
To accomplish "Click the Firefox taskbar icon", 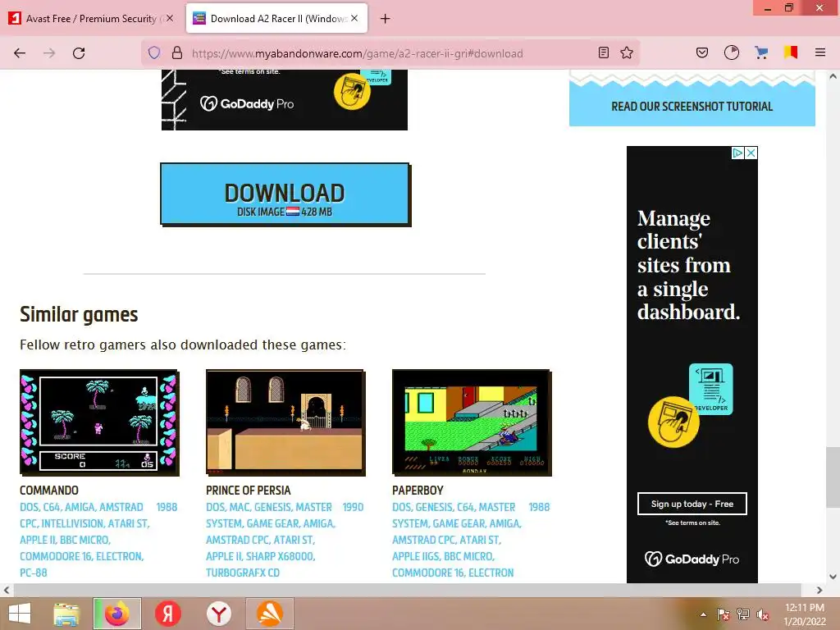I will pos(117,614).
